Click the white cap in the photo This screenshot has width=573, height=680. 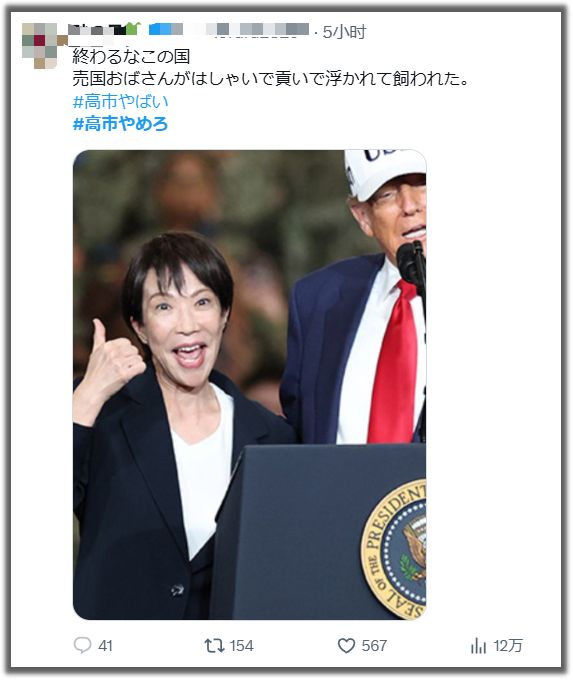click(385, 174)
